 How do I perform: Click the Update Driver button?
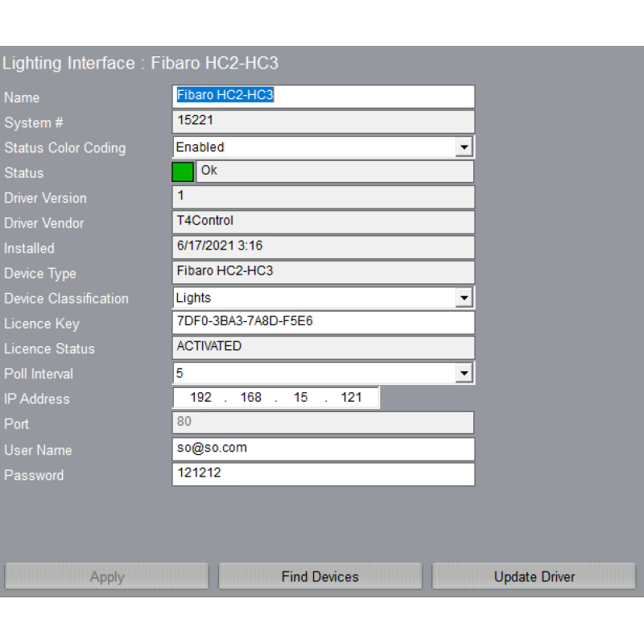(534, 576)
